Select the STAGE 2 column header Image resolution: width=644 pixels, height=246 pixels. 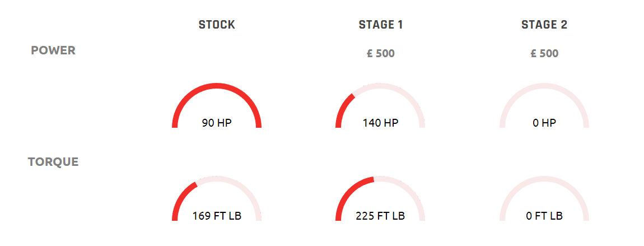pos(544,25)
